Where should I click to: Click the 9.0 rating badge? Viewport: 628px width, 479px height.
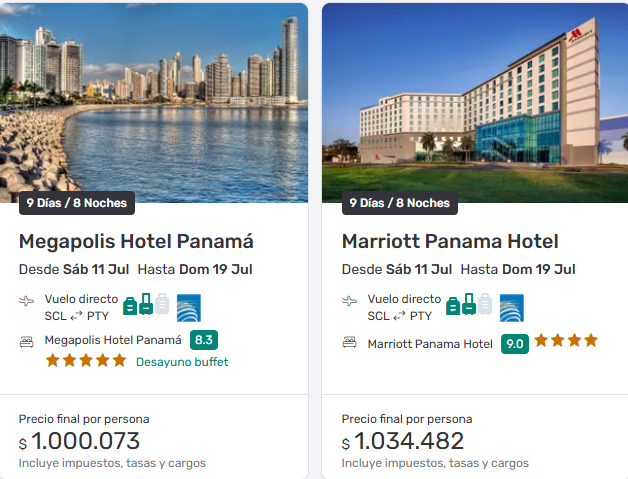515,344
